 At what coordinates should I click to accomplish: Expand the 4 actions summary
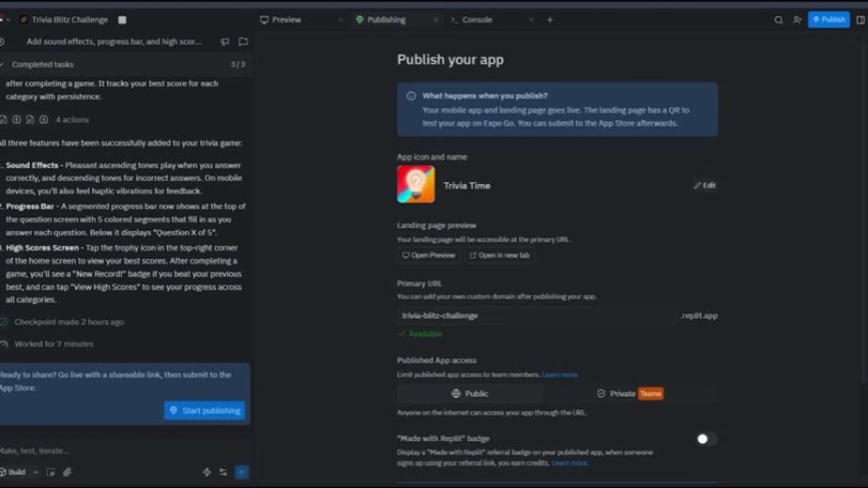72,119
